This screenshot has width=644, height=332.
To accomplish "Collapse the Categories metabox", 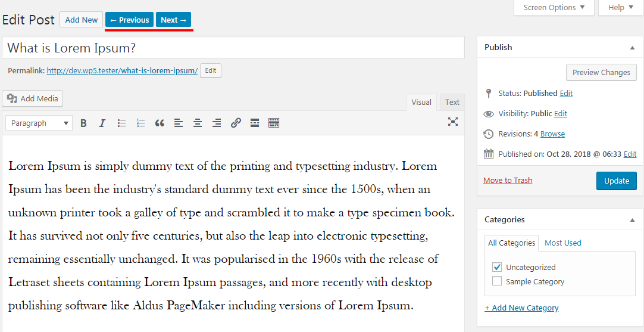I will [633, 220].
